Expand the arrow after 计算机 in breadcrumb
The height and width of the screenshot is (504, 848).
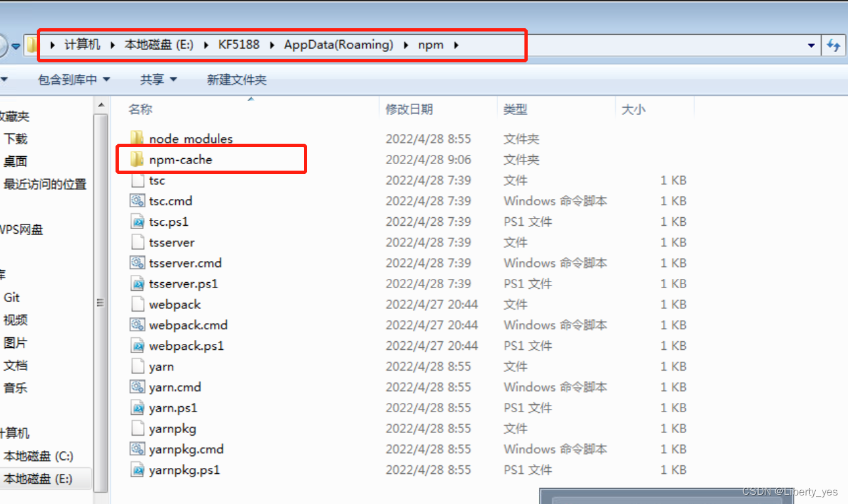point(112,45)
